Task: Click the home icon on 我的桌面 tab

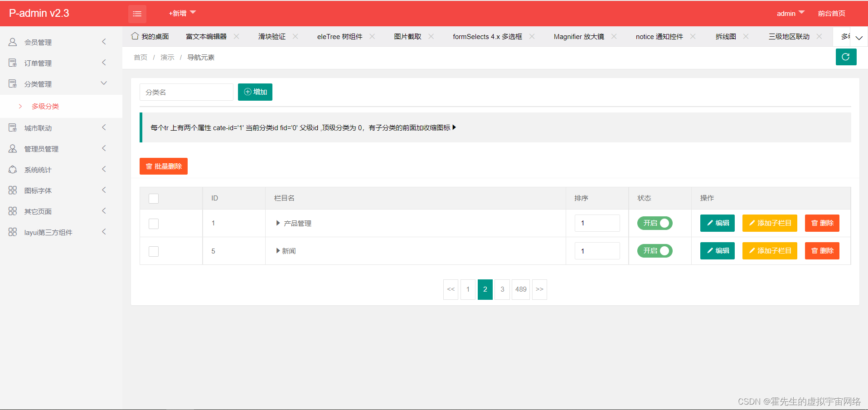Action: pyautogui.click(x=134, y=36)
